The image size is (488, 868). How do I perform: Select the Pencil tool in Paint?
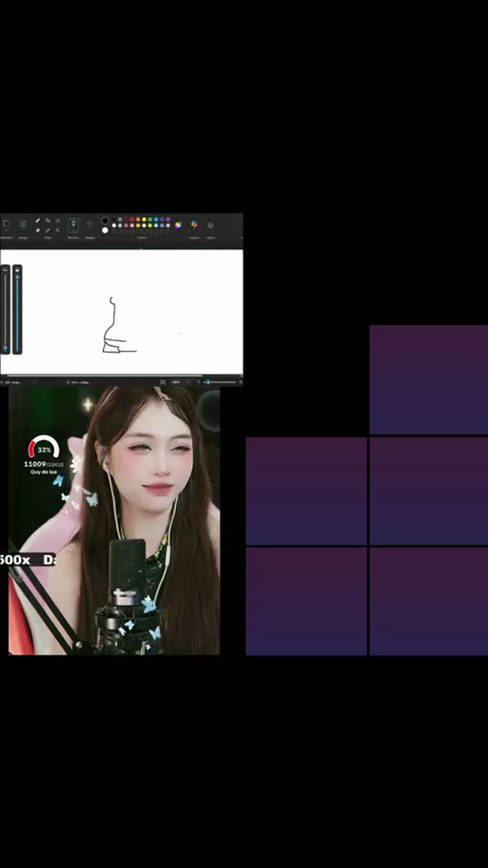(x=37, y=220)
